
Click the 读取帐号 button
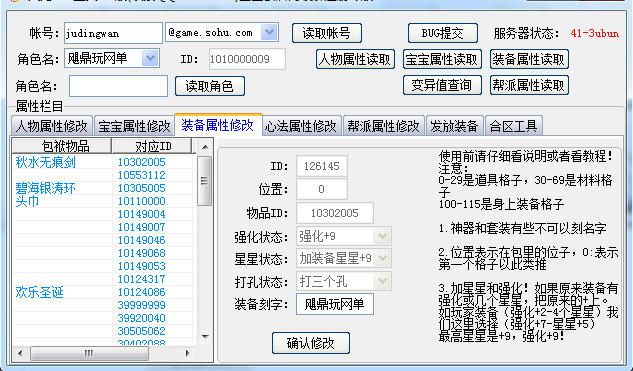[x=327, y=33]
